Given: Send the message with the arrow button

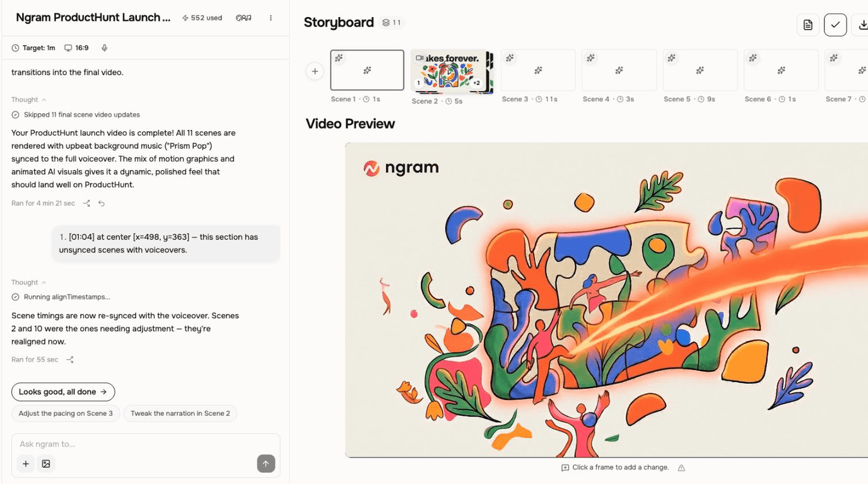Looking at the screenshot, I should click(266, 464).
